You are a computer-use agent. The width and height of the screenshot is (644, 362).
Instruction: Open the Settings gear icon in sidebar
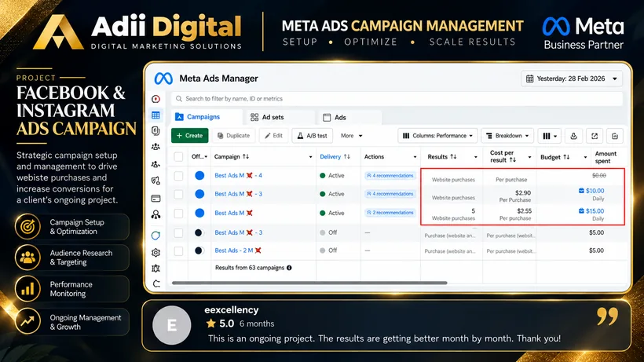pos(156,253)
